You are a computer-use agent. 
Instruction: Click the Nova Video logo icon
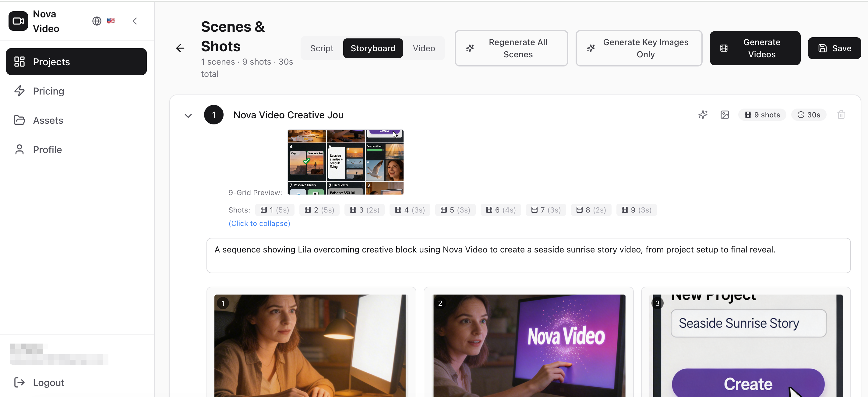(x=18, y=21)
